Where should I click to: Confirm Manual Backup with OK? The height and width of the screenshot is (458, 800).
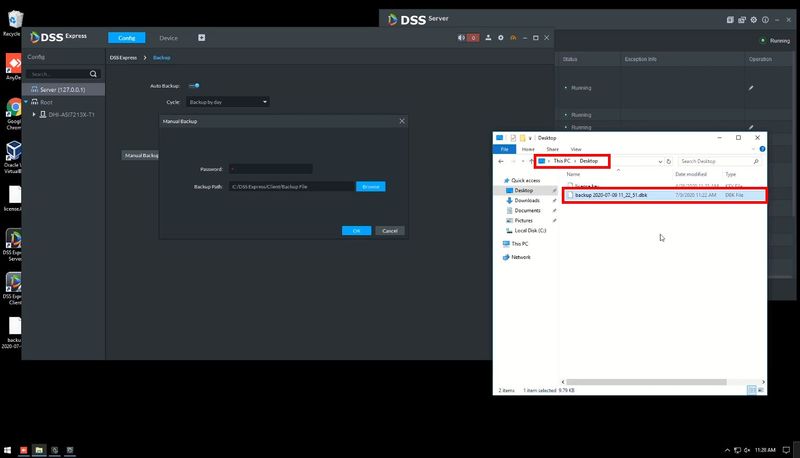(x=356, y=231)
